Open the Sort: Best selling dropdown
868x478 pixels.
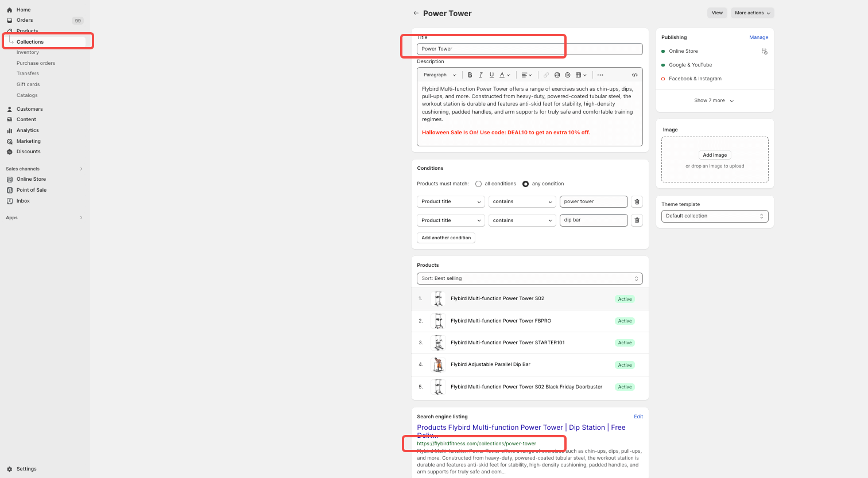pos(529,278)
